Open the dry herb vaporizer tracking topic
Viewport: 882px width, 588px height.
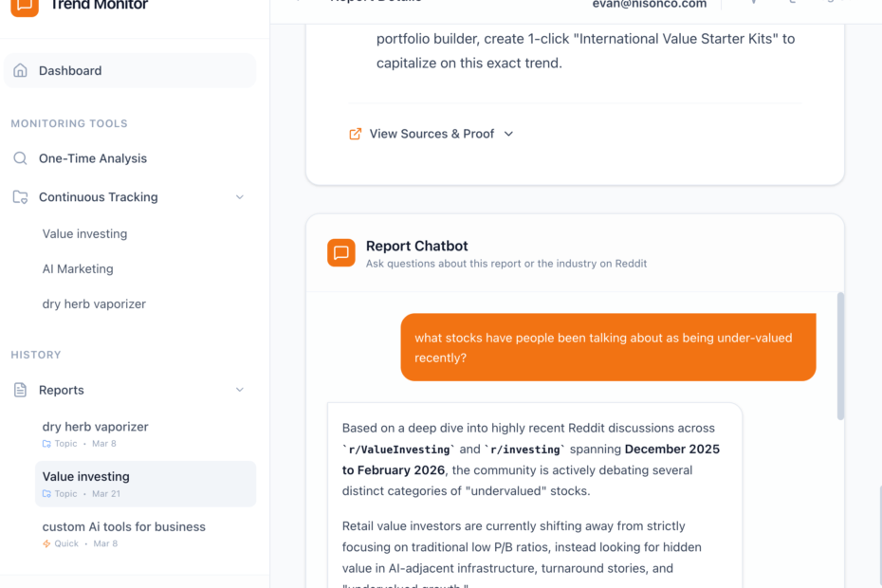pyautogui.click(x=94, y=304)
